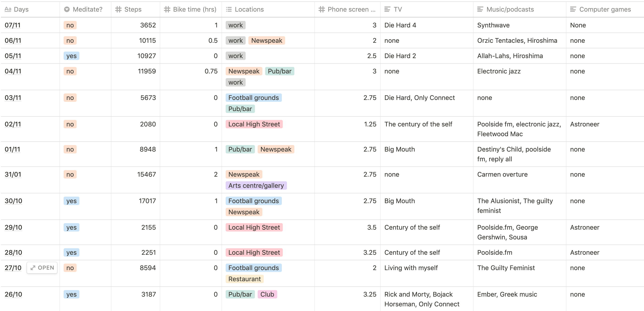The image size is (644, 311).
Task: Open the Phone screen column header menu
Action: click(348, 10)
